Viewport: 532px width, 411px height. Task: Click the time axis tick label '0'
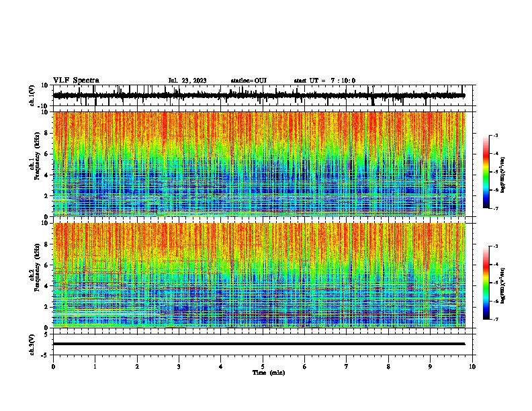tap(53, 367)
